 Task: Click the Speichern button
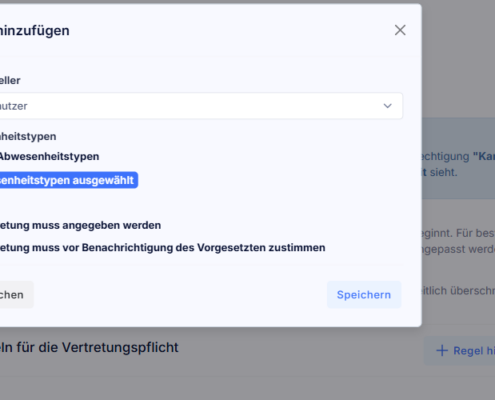(x=364, y=295)
